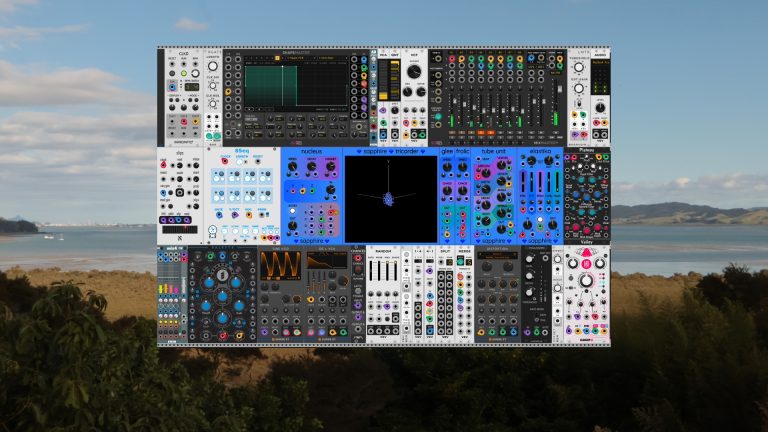The height and width of the screenshot is (432, 768).
Task: Open the ShapeMaster preset name selector
Action: click(x=300, y=58)
